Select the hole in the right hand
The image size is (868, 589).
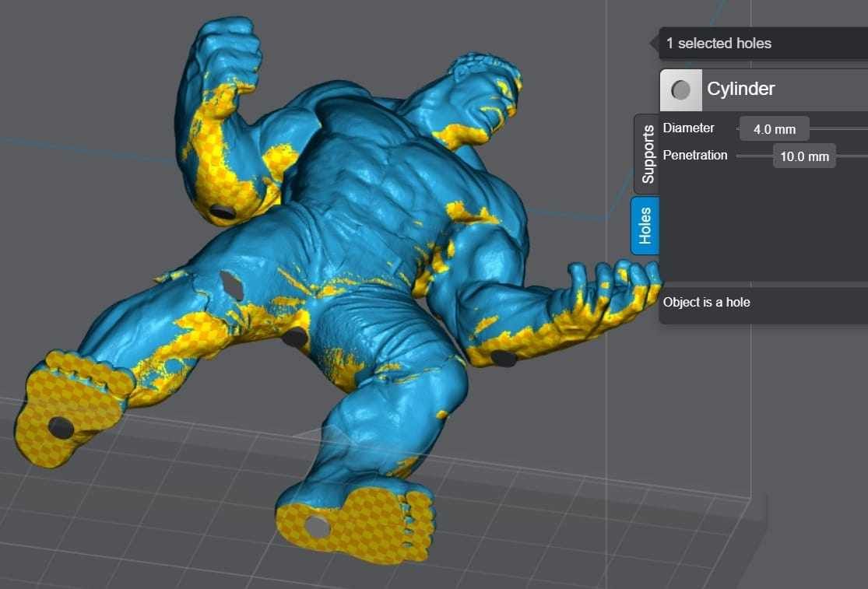(x=504, y=359)
